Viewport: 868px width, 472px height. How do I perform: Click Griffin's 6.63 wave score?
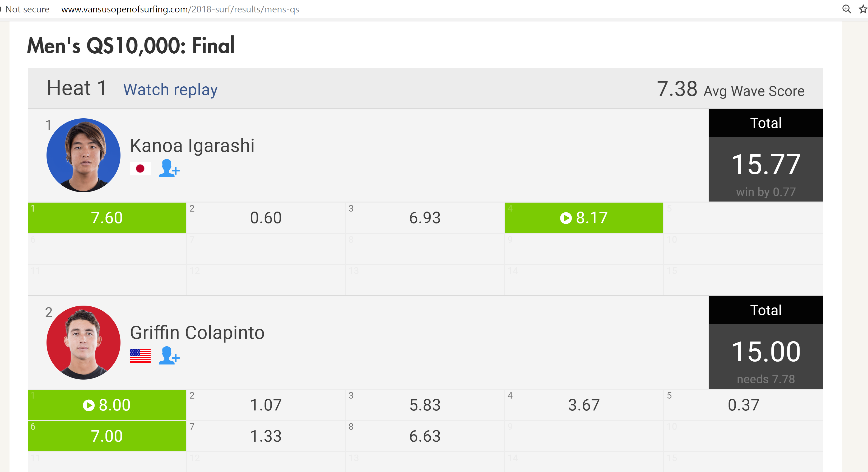pyautogui.click(x=425, y=436)
